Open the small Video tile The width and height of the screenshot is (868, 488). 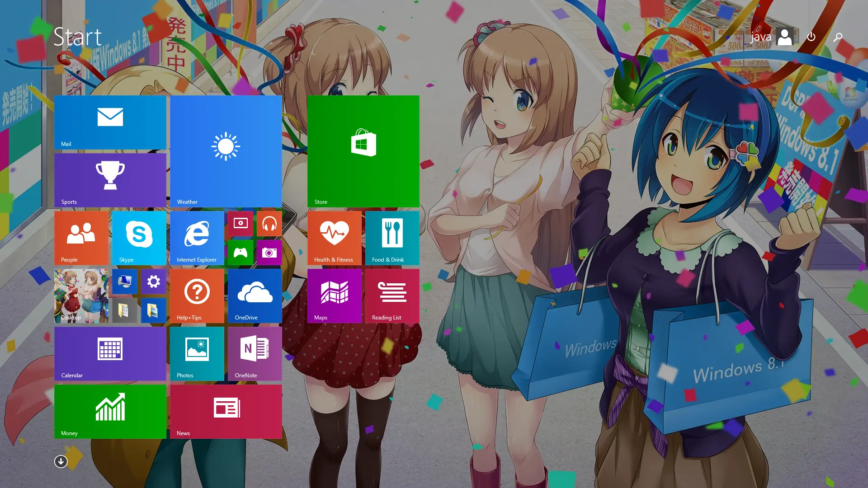[x=241, y=223]
